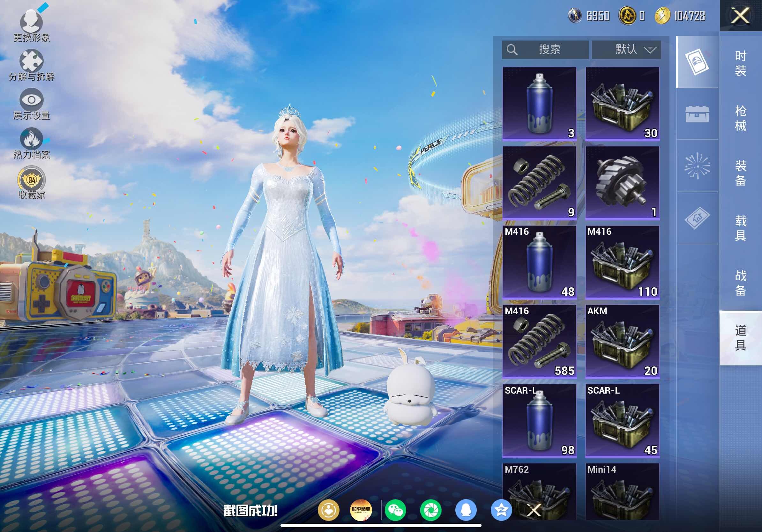Select the M762 parts crate item

pyautogui.click(x=539, y=491)
